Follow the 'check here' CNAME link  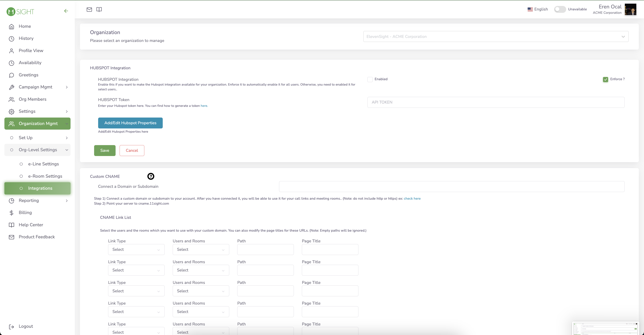click(412, 199)
